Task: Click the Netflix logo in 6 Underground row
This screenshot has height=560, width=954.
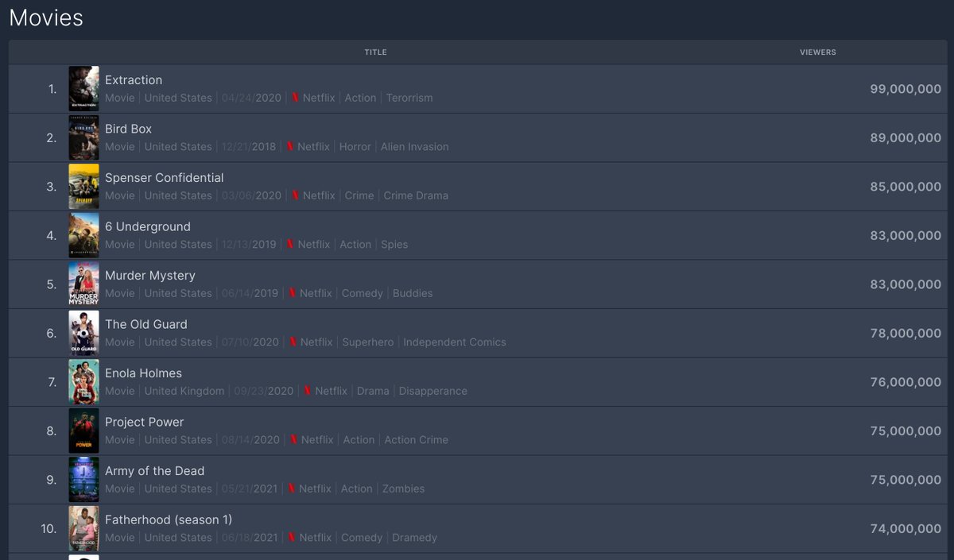Action: tap(289, 245)
